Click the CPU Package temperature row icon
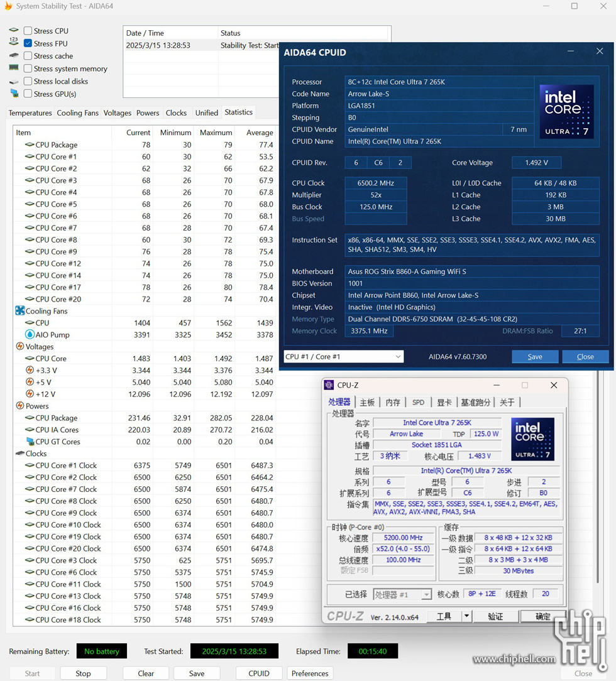 pyautogui.click(x=30, y=144)
